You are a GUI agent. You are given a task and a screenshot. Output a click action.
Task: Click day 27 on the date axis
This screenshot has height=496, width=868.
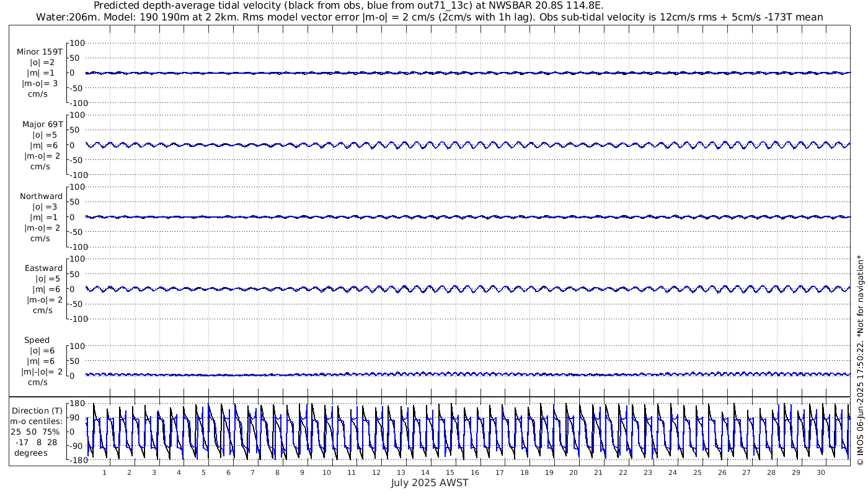746,472
